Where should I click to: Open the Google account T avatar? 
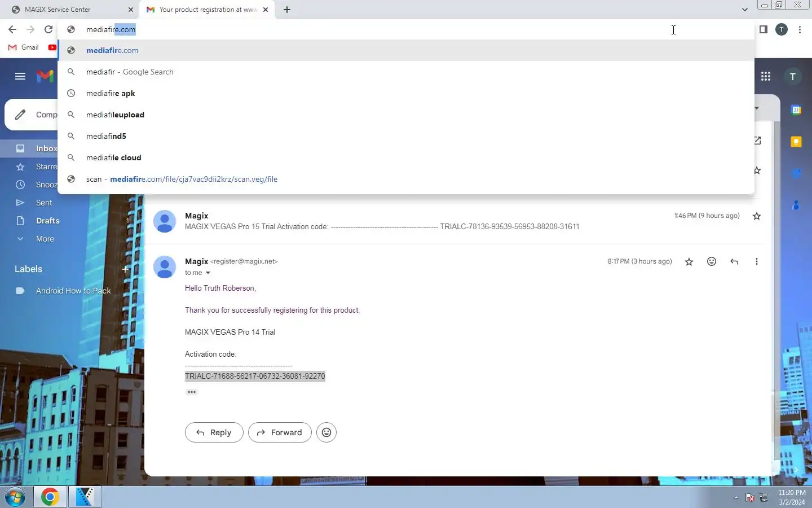(x=793, y=76)
